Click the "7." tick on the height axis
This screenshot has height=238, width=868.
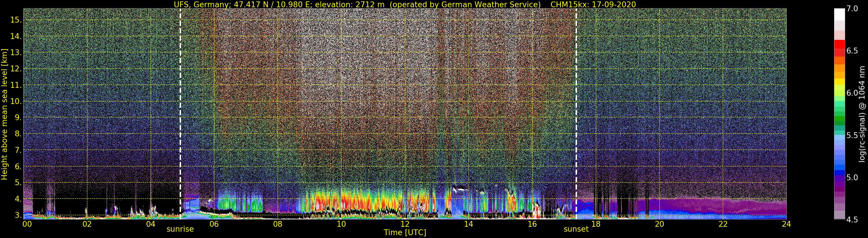click(x=18, y=150)
